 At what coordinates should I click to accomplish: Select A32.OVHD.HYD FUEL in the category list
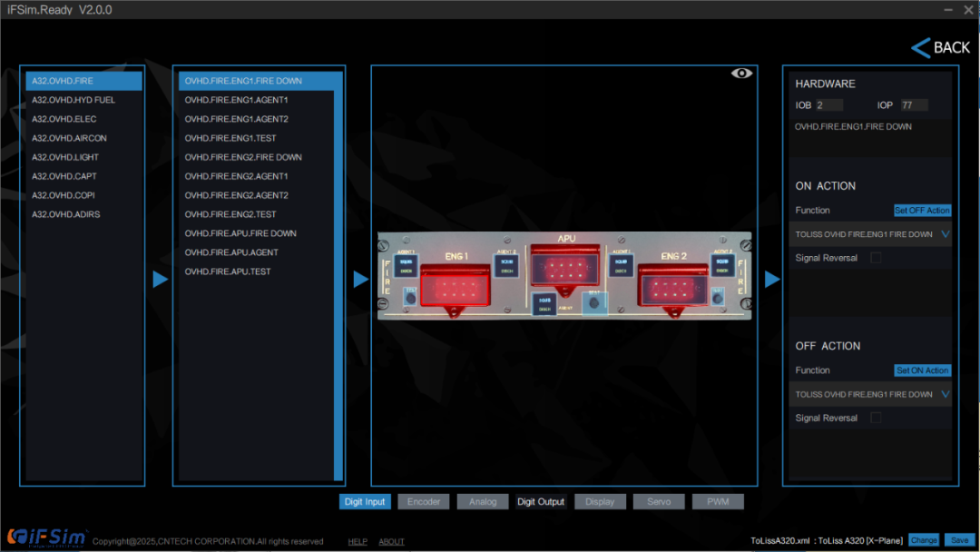click(x=73, y=100)
